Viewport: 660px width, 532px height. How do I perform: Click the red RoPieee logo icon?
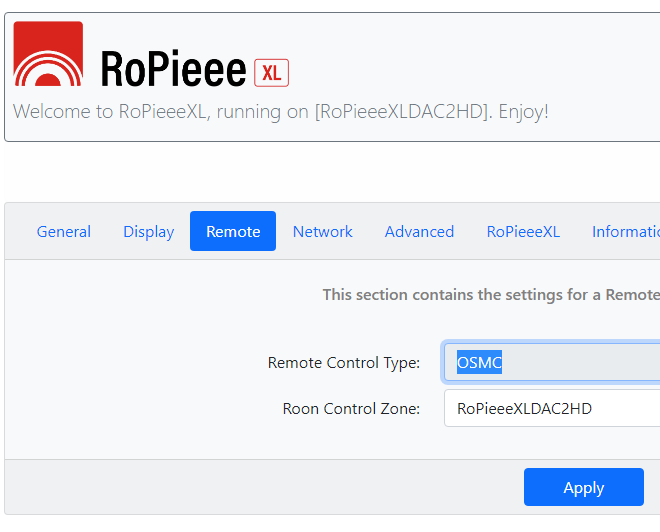click(48, 53)
